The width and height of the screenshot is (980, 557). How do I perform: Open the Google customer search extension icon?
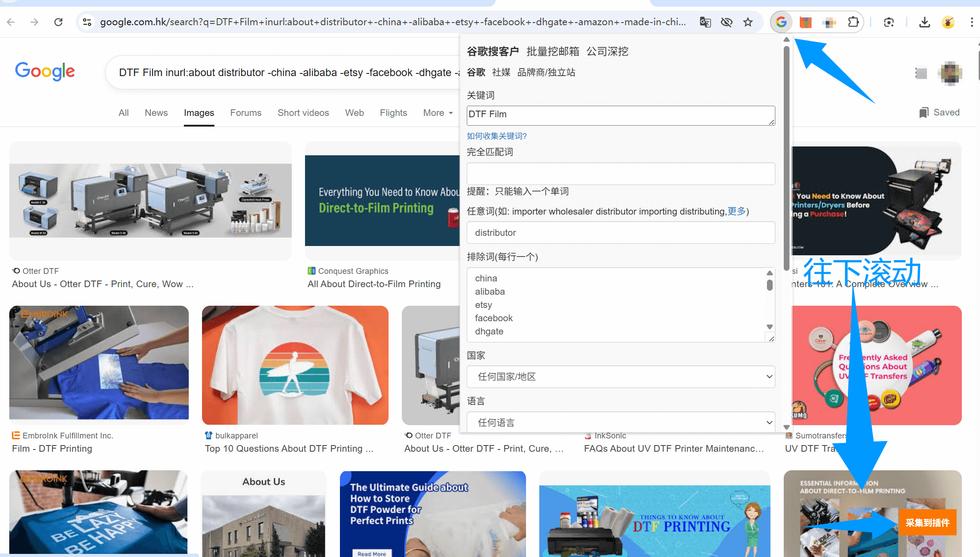click(781, 22)
